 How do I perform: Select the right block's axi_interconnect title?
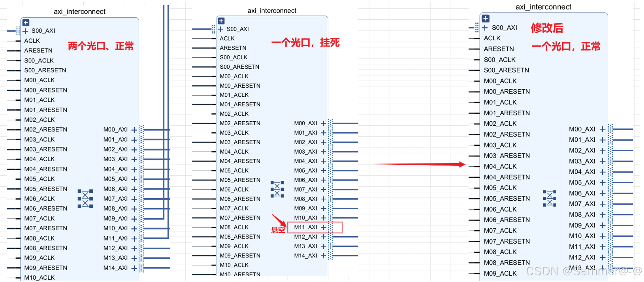click(544, 7)
